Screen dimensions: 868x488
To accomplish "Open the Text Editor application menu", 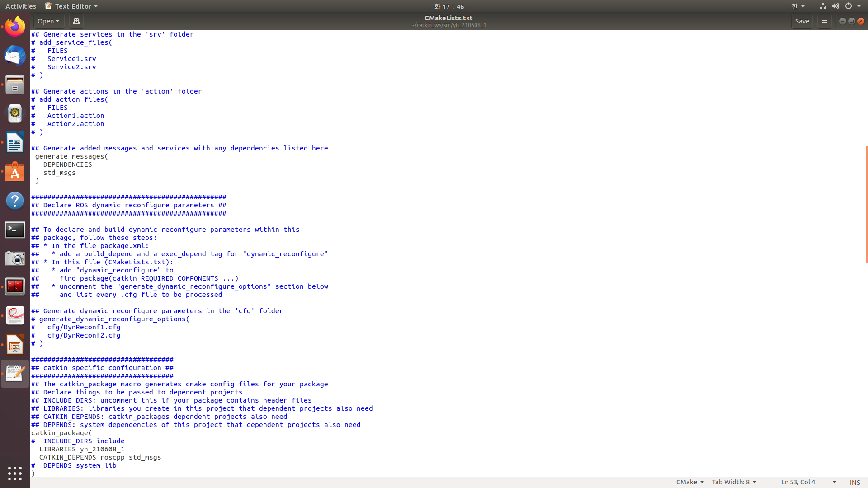I will click(x=72, y=6).
